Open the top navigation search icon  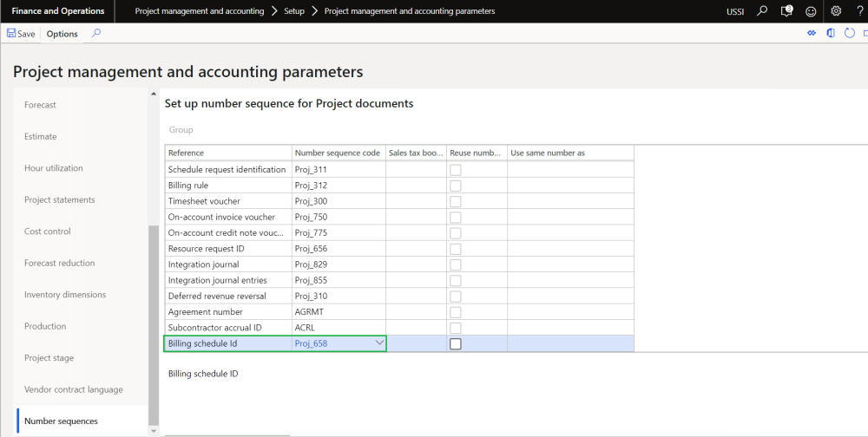click(x=762, y=11)
